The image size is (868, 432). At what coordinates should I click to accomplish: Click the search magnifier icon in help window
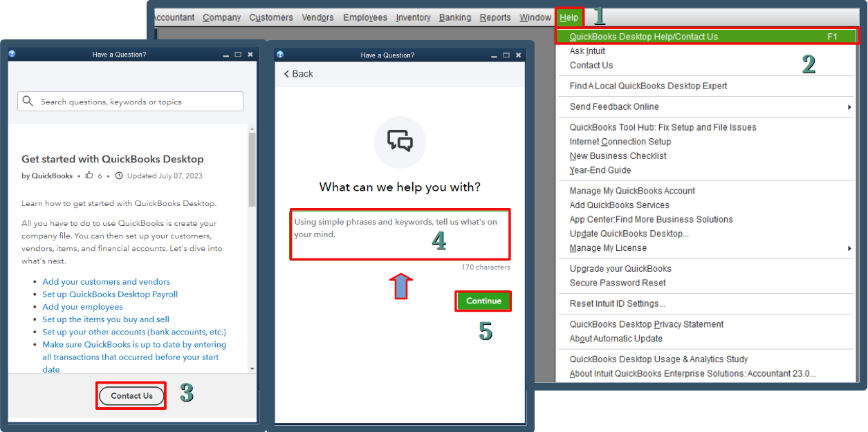pyautogui.click(x=28, y=101)
